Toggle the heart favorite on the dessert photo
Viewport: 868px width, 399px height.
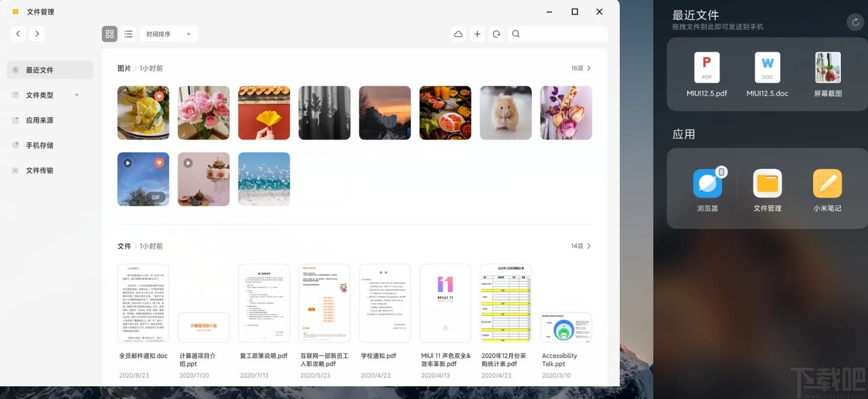click(x=160, y=96)
